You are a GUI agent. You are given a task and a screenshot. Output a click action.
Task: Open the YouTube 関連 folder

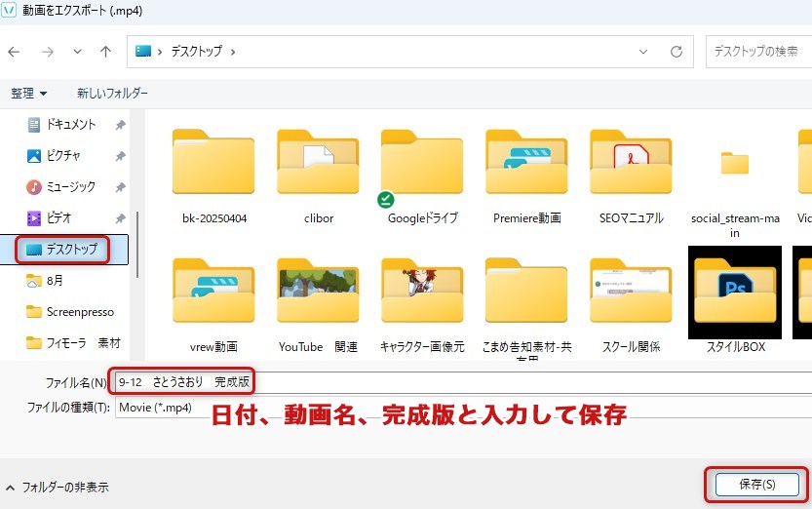[x=318, y=293]
